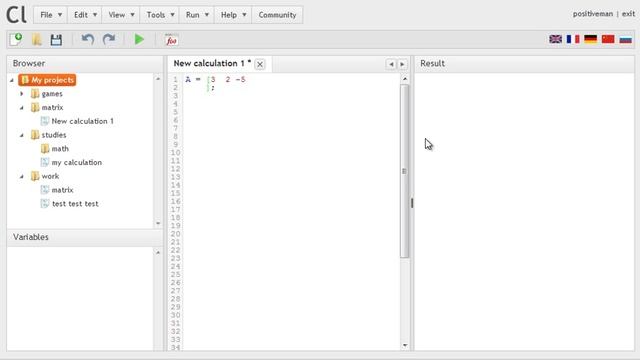Click the editor vertical scrollbar thumb
The image size is (640, 360).
tap(404, 171)
